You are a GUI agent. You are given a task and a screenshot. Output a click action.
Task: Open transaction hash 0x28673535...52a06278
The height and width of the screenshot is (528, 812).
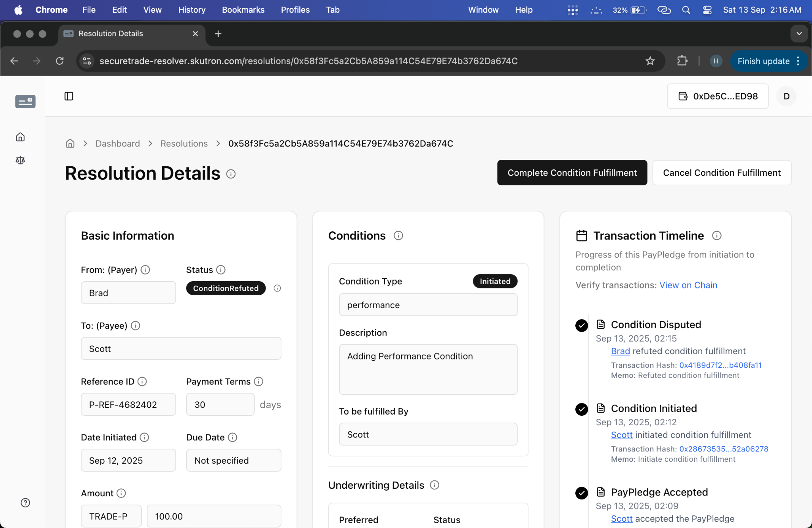point(724,449)
